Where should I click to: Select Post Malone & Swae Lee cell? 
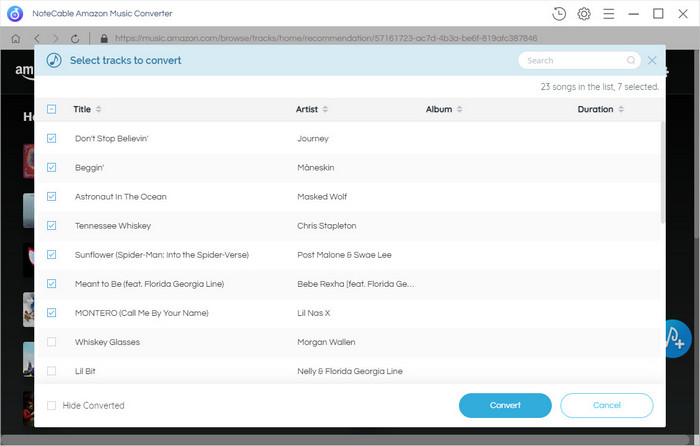(344, 254)
